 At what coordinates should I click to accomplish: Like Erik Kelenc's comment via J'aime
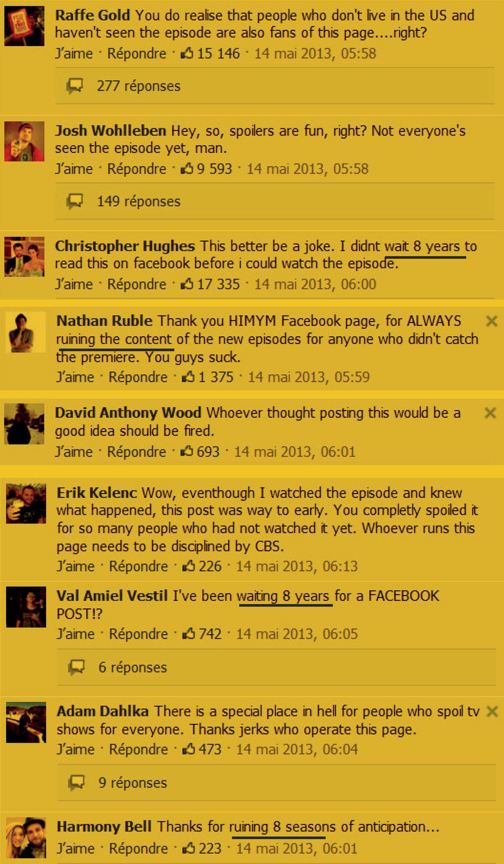tap(75, 566)
